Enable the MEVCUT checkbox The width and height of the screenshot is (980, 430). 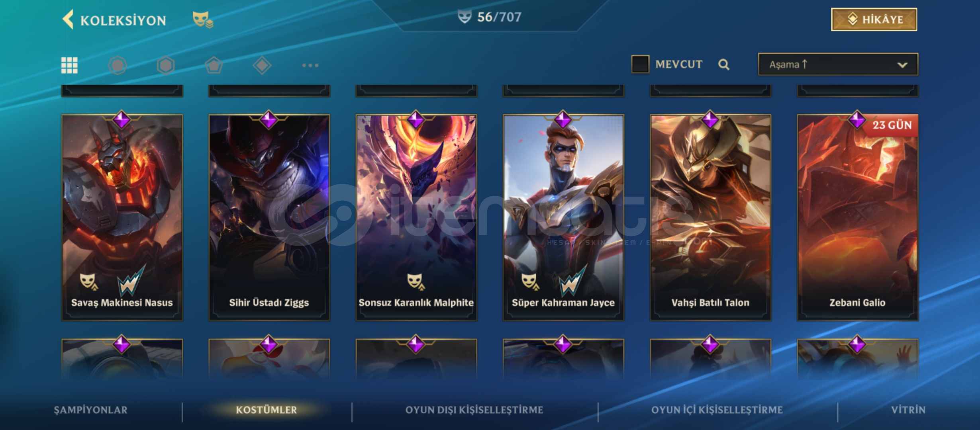[x=640, y=64]
